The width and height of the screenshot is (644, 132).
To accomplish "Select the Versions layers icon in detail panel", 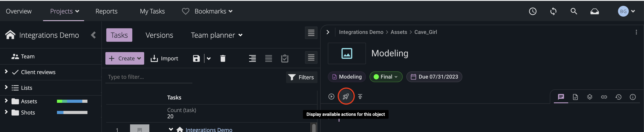I will pyautogui.click(x=590, y=97).
